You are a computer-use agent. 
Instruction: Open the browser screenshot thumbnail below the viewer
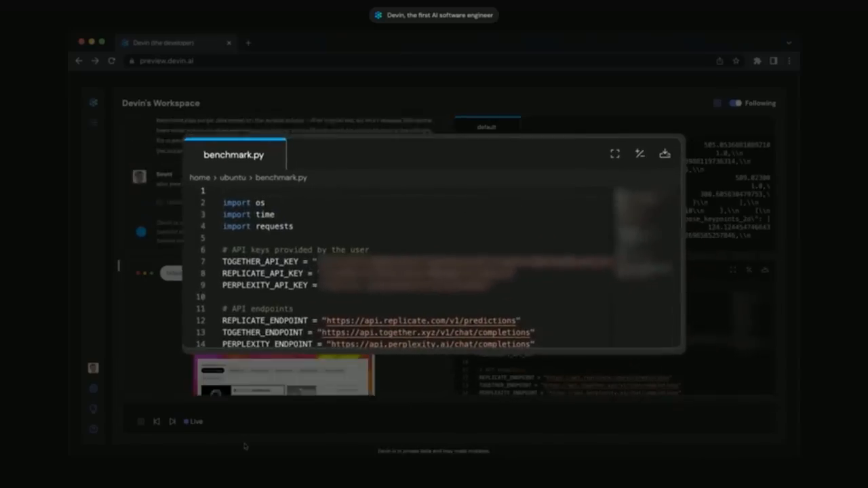(283, 375)
